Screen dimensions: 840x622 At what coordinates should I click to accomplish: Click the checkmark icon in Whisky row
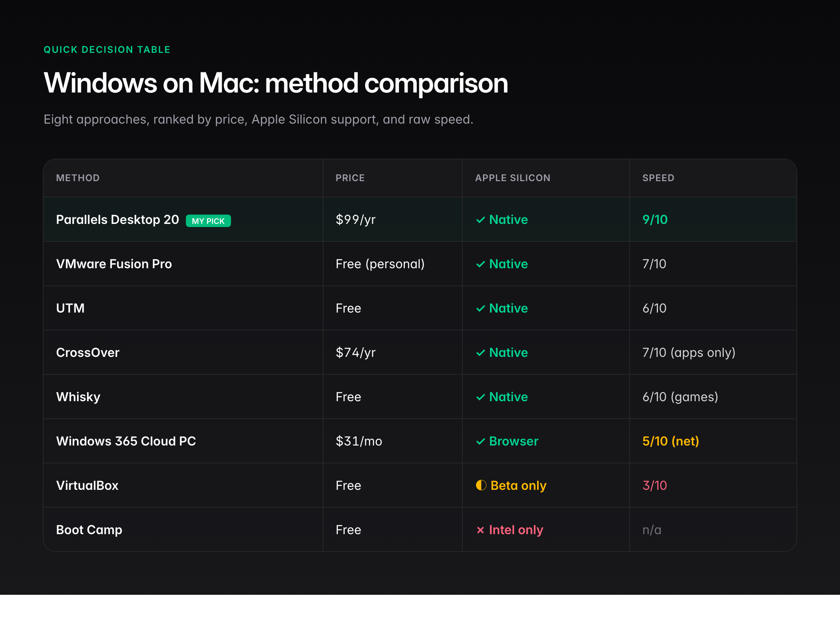(481, 397)
